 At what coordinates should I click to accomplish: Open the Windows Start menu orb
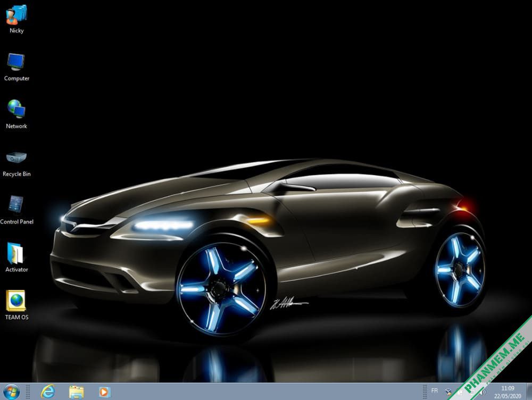coord(12,391)
